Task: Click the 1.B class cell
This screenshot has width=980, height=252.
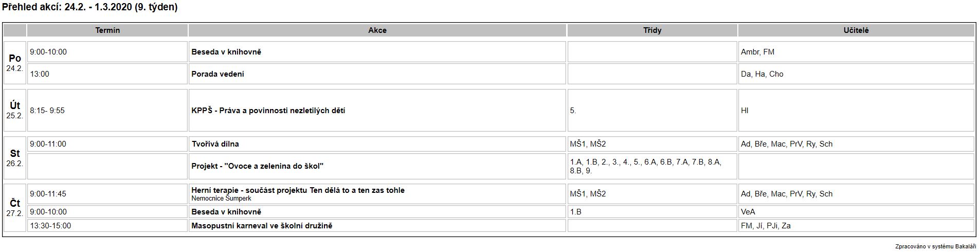Action: point(652,212)
